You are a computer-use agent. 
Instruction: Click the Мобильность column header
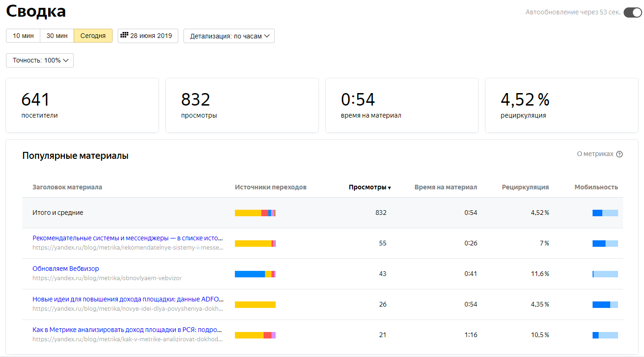click(x=596, y=187)
